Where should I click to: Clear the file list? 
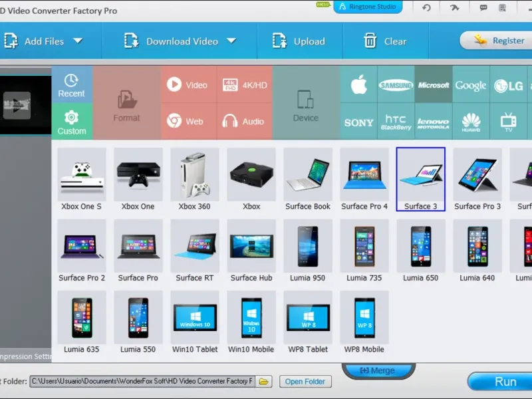[385, 41]
